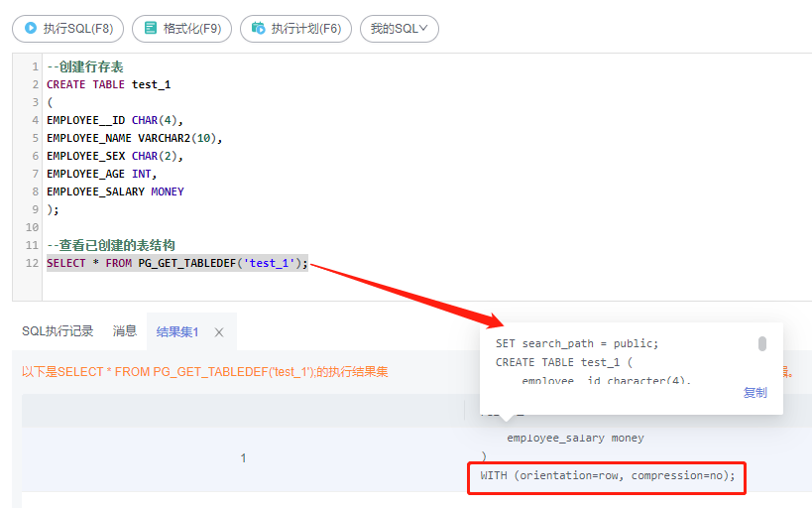Image resolution: width=812 pixels, height=508 pixels.
Task: Click the plan icon in 执行计划 button
Action: pyautogui.click(x=258, y=28)
